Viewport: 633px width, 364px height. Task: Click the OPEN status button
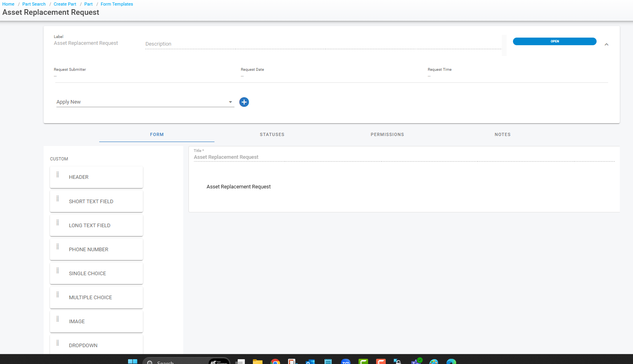(x=554, y=41)
